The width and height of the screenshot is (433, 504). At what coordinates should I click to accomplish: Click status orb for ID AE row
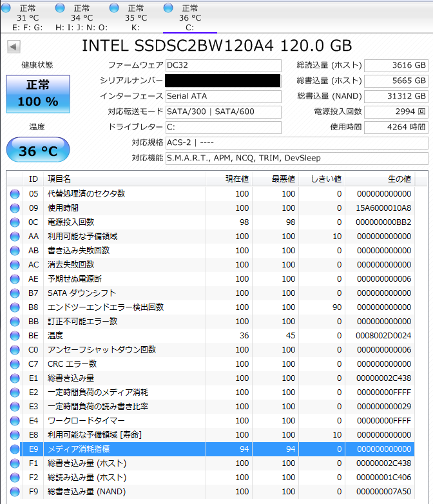15,278
